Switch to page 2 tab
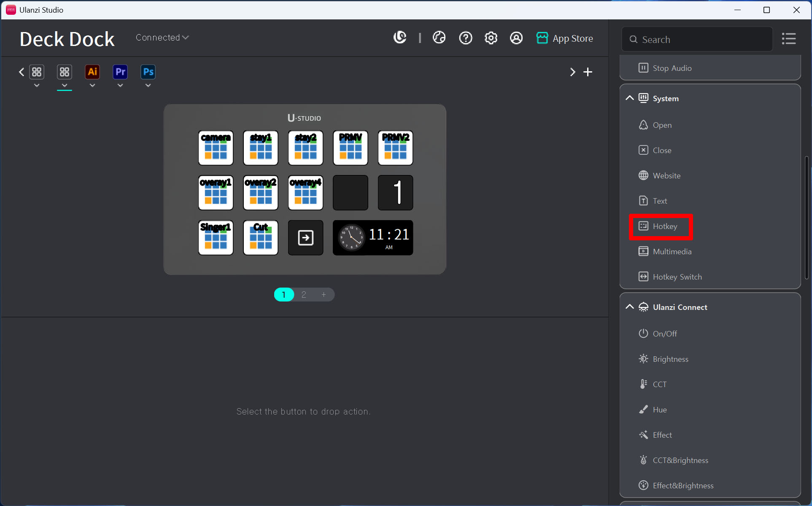The width and height of the screenshot is (812, 506). pyautogui.click(x=304, y=294)
